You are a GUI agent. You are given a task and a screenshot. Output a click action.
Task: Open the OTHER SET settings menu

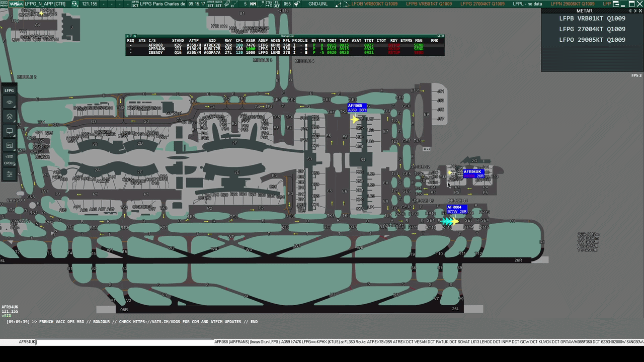click(x=211, y=4)
